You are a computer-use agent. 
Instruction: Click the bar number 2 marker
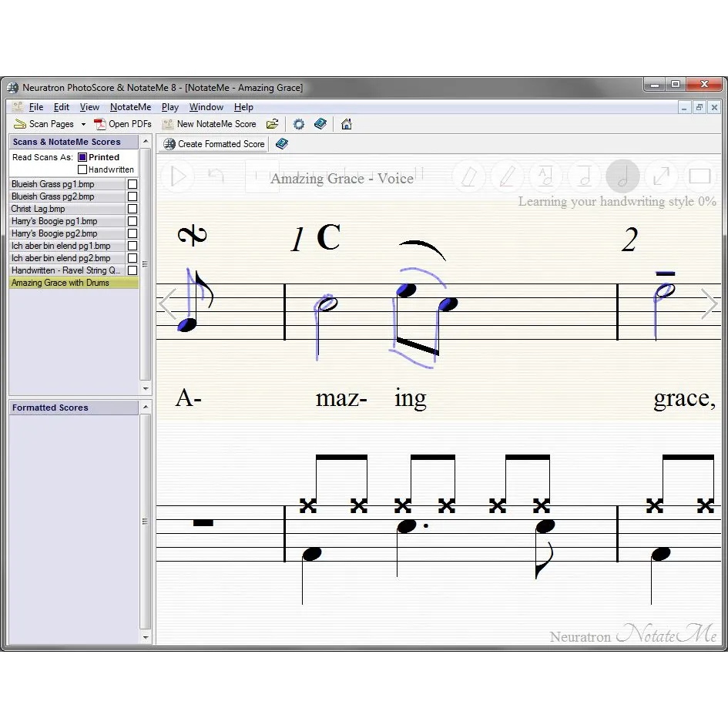pyautogui.click(x=629, y=240)
